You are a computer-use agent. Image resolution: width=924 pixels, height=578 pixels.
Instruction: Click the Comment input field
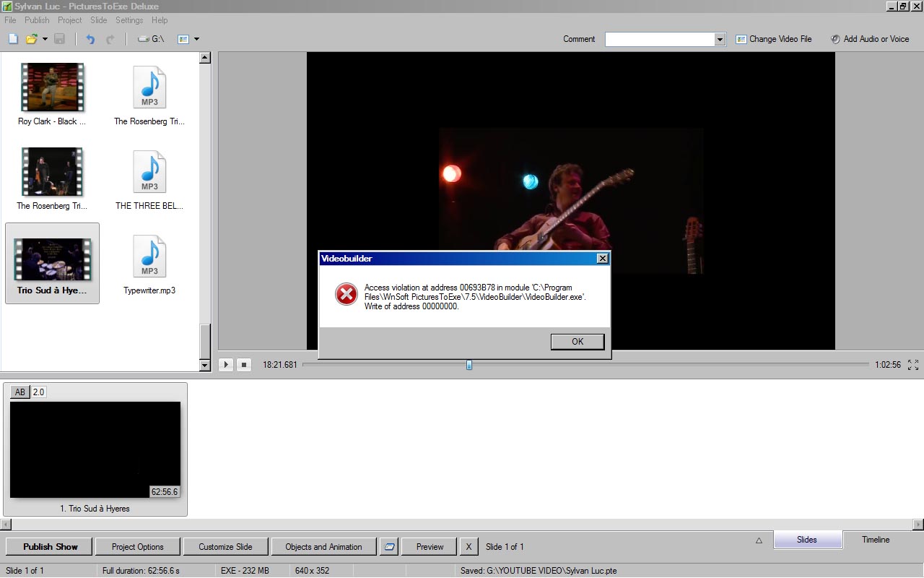[660, 39]
